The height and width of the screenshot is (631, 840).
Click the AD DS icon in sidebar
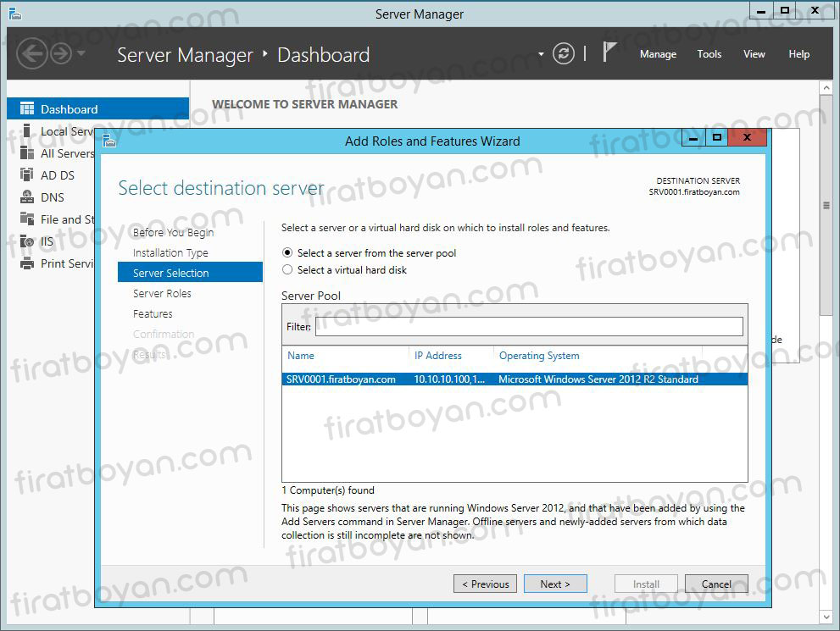coord(27,174)
